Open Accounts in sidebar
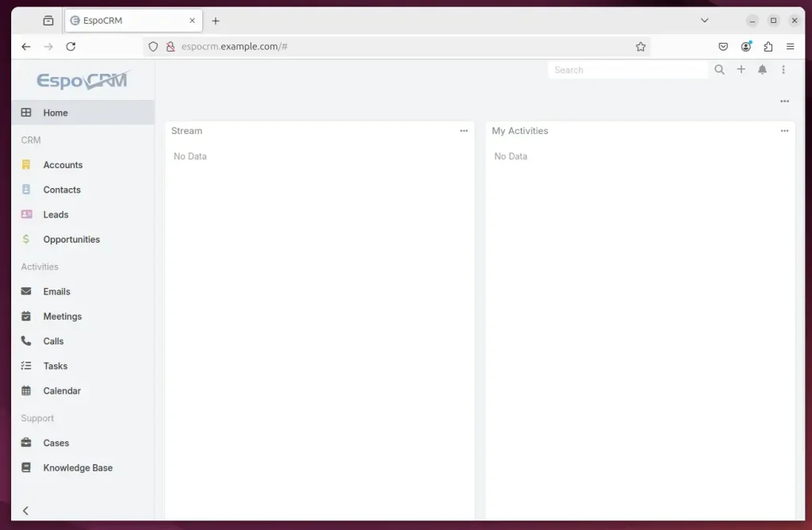This screenshot has width=812, height=530. 82,165
